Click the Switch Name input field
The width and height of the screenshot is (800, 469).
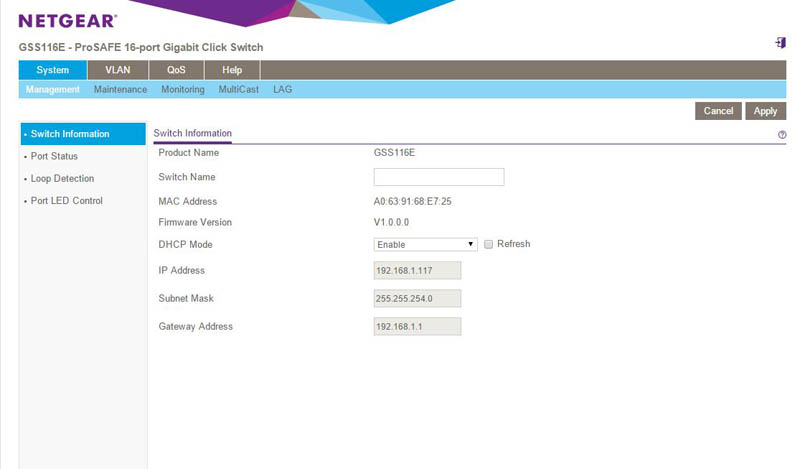pos(439,177)
